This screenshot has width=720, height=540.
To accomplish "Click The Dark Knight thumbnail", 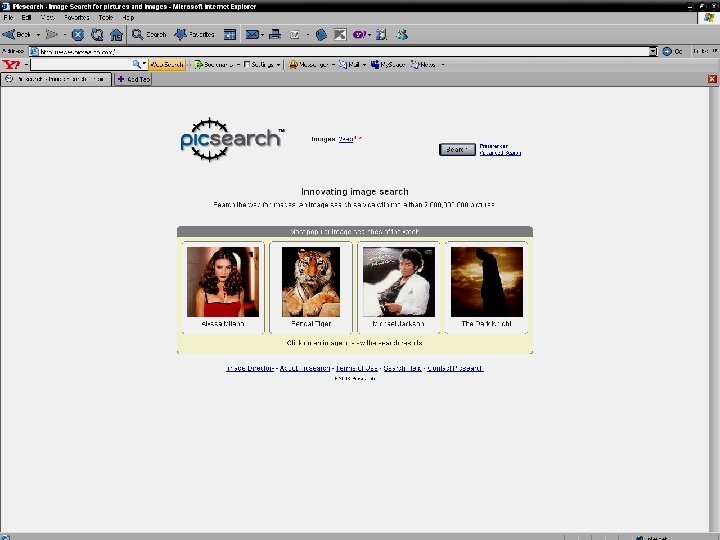I will click(487, 282).
